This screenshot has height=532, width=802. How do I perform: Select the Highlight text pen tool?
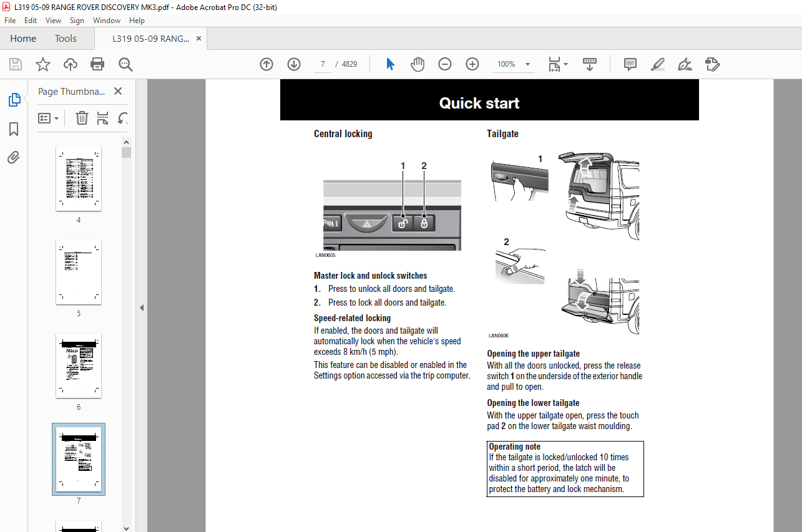658,64
